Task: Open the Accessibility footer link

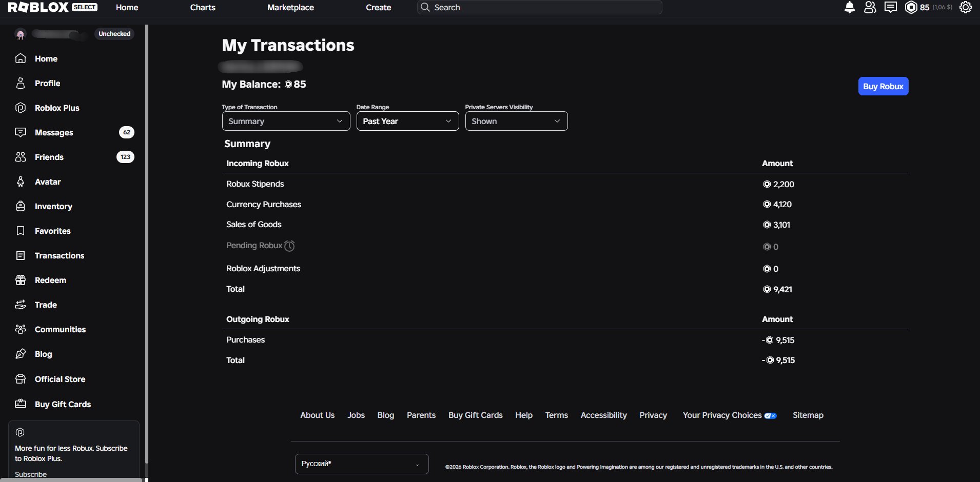Action: [x=603, y=415]
